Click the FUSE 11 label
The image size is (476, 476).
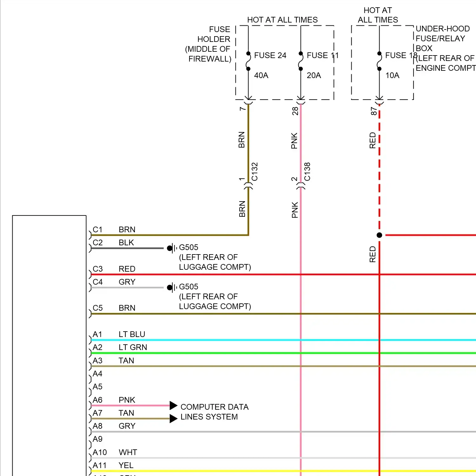pos(322,55)
